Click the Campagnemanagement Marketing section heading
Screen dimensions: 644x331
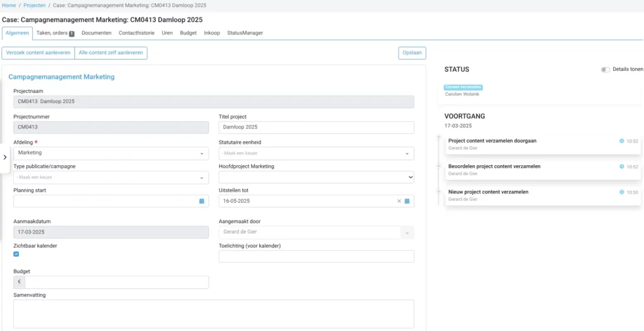(62, 77)
